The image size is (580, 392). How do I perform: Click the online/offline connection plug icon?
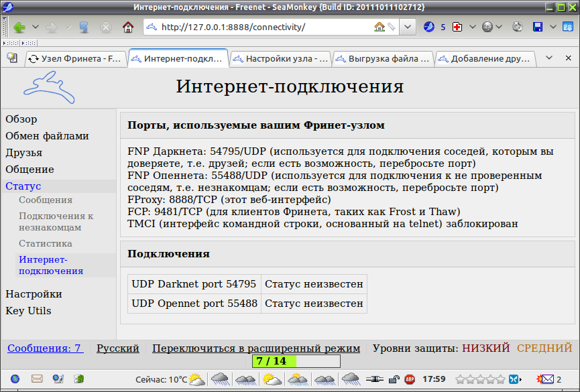[374, 379]
